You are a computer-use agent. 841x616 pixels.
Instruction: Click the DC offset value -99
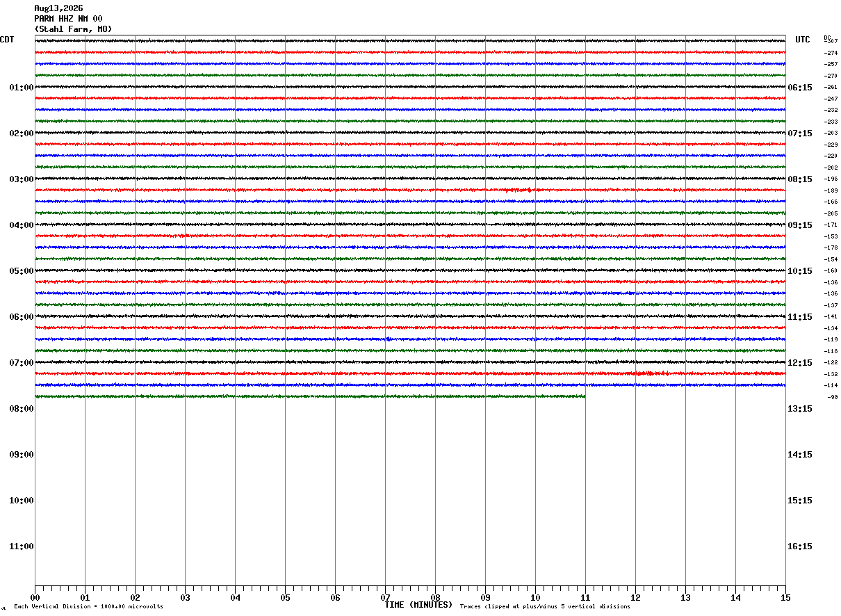[833, 397]
